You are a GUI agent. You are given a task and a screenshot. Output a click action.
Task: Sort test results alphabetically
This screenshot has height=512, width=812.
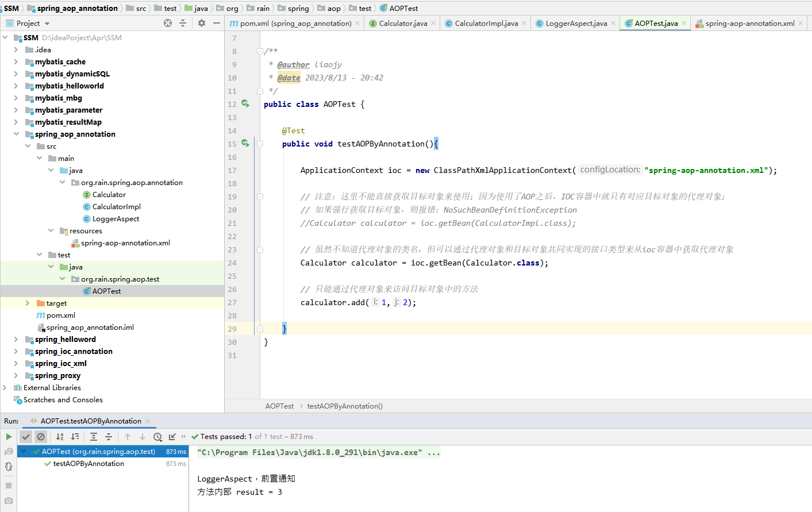coord(60,437)
